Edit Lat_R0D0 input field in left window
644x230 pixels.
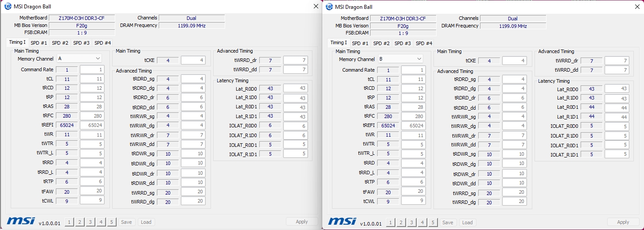(296, 88)
